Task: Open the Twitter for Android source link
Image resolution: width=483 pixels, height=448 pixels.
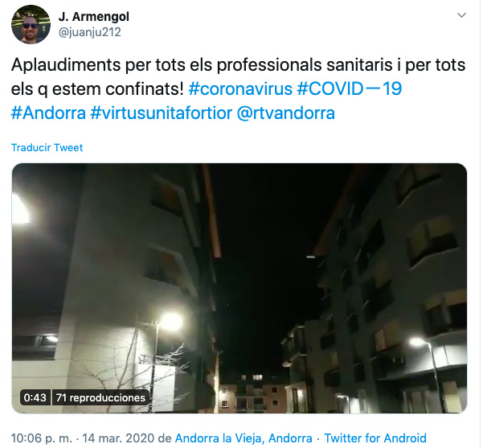Action: pyautogui.click(x=375, y=438)
